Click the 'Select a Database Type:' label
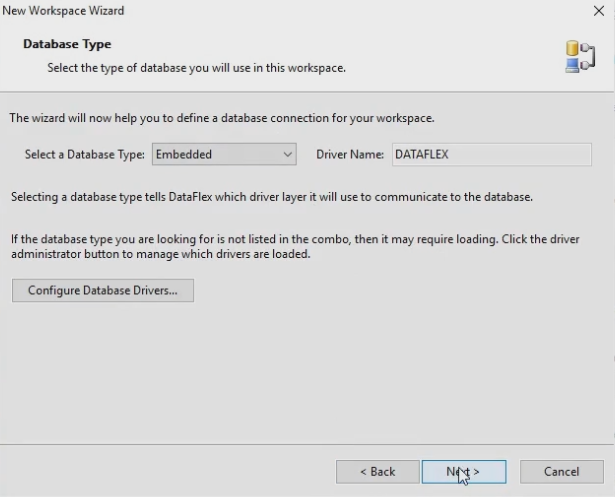 [85, 155]
